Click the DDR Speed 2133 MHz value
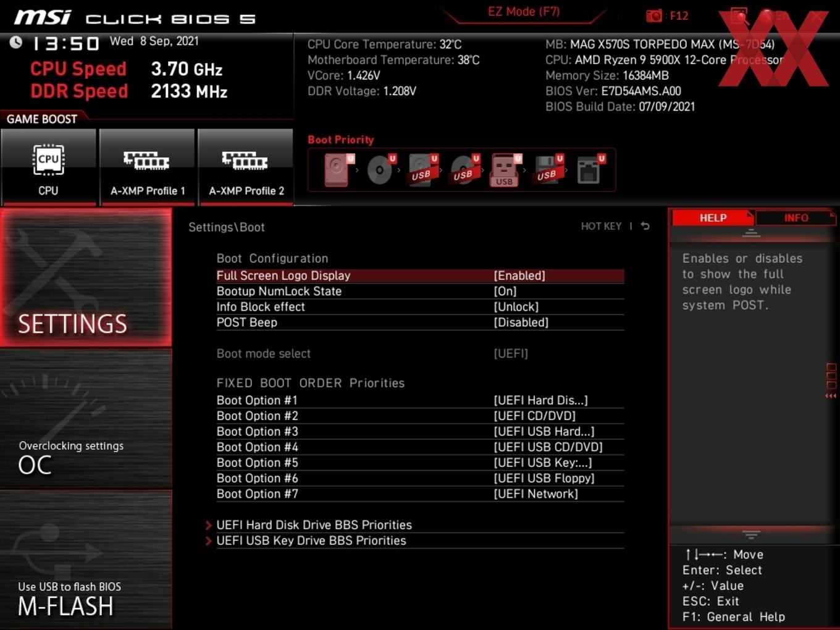 pos(189,91)
